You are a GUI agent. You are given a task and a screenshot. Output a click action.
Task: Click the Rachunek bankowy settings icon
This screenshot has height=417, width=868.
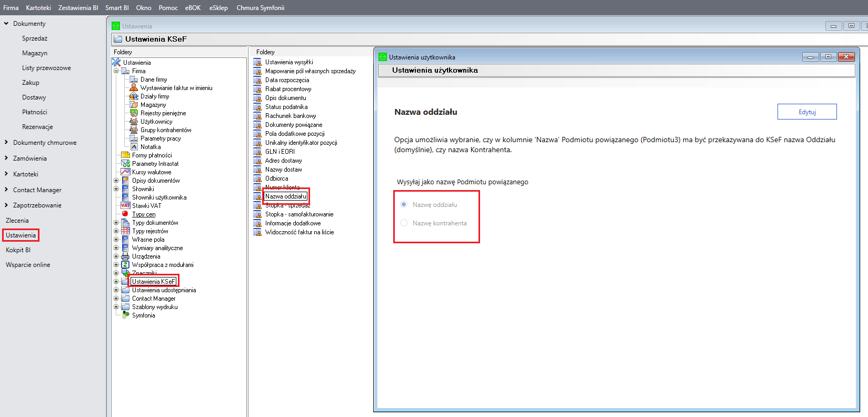coord(257,116)
